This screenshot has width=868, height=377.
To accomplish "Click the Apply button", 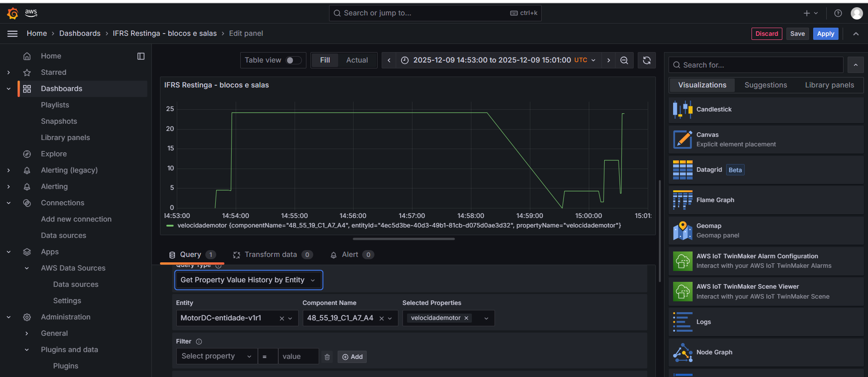I will click(825, 34).
